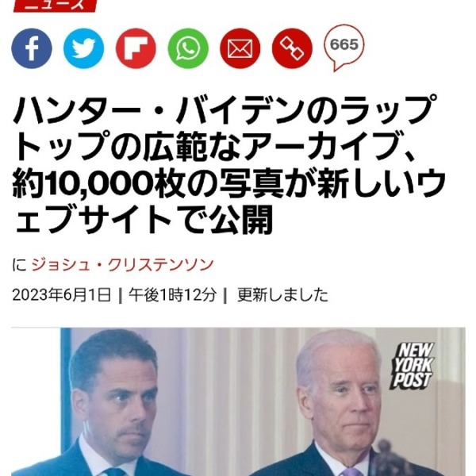Image resolution: width=476 pixels, height=476 pixels.
Task: Select the publish date 2023年6月1日
Action: pyautogui.click(x=62, y=295)
